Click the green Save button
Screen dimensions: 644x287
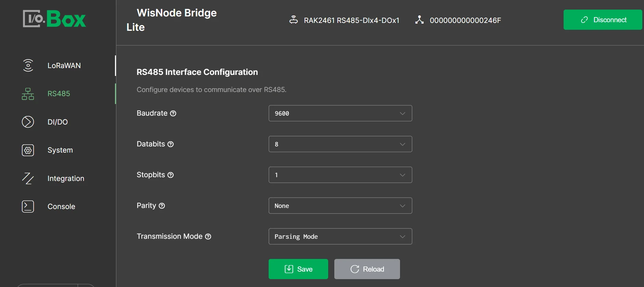pyautogui.click(x=298, y=269)
